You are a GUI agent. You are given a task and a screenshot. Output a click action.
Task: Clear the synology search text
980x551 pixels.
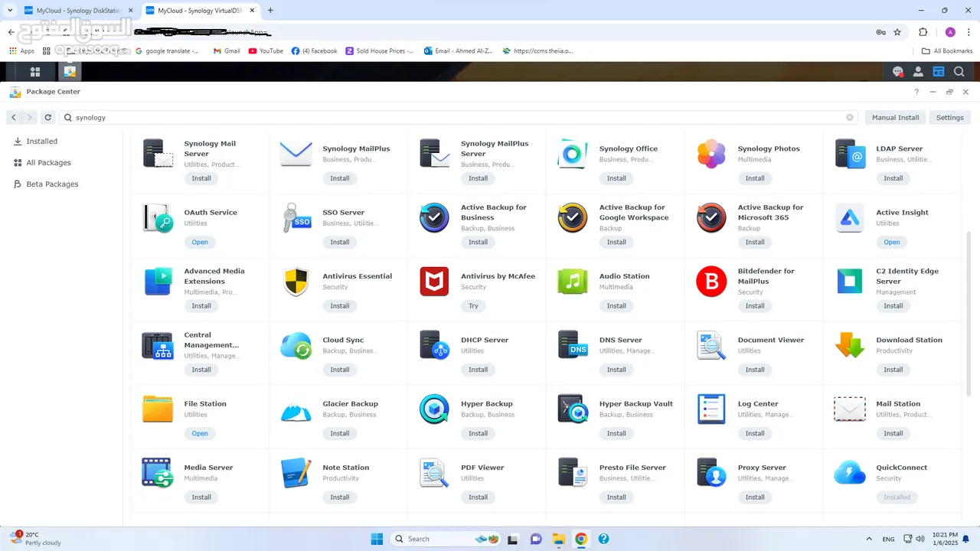pos(849,117)
